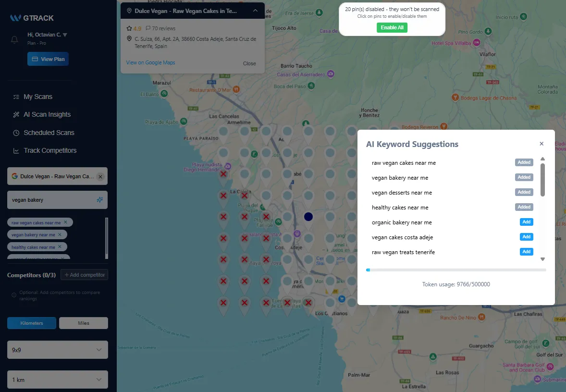Image resolution: width=566 pixels, height=392 pixels.
Task: Collapse the Dulce Vegan info card
Action: 255,10
